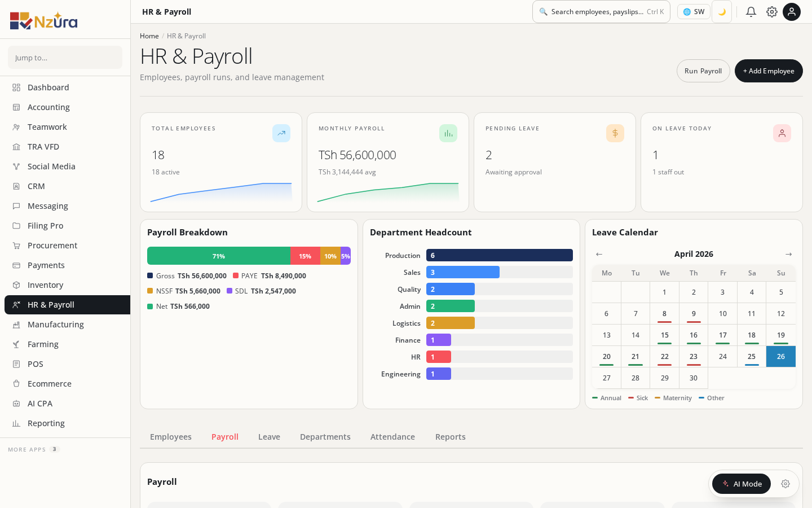Open TRA VFD module

point(67,147)
